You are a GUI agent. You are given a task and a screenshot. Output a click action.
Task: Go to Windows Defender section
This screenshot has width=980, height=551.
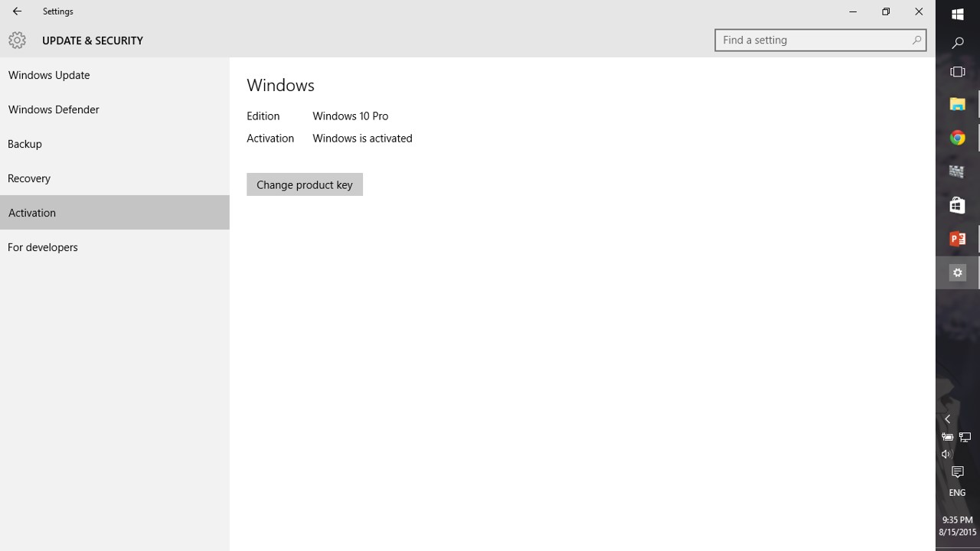pyautogui.click(x=54, y=109)
